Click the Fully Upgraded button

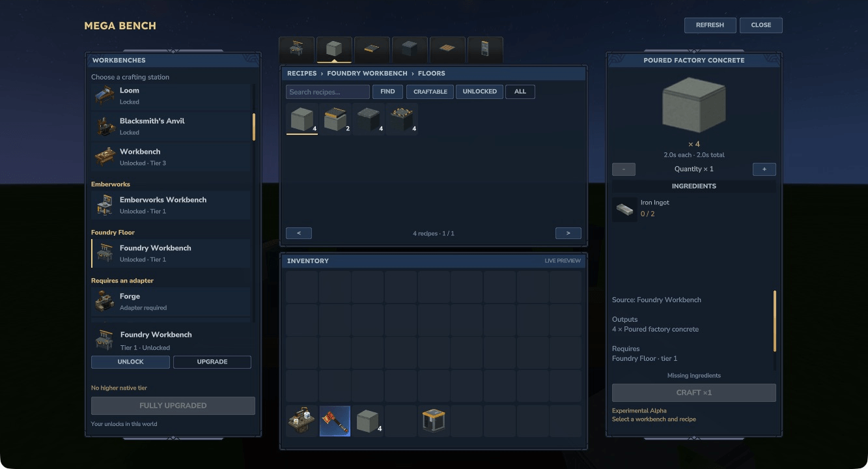[173, 406]
